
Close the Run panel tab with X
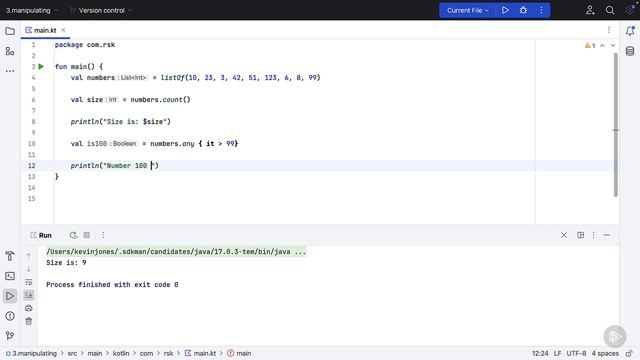[564, 235]
